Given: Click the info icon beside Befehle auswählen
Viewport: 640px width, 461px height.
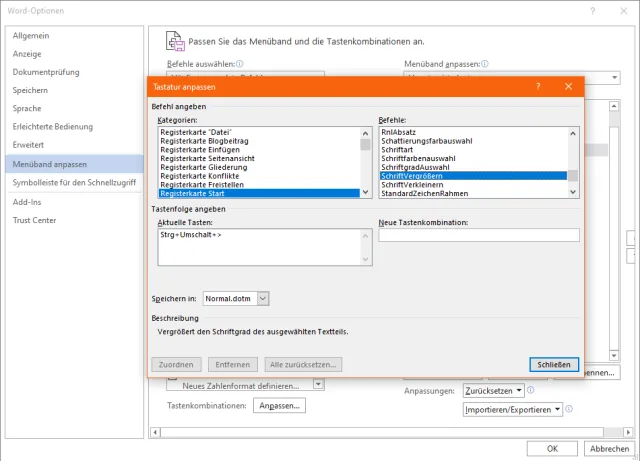Looking at the screenshot, I should (x=240, y=64).
